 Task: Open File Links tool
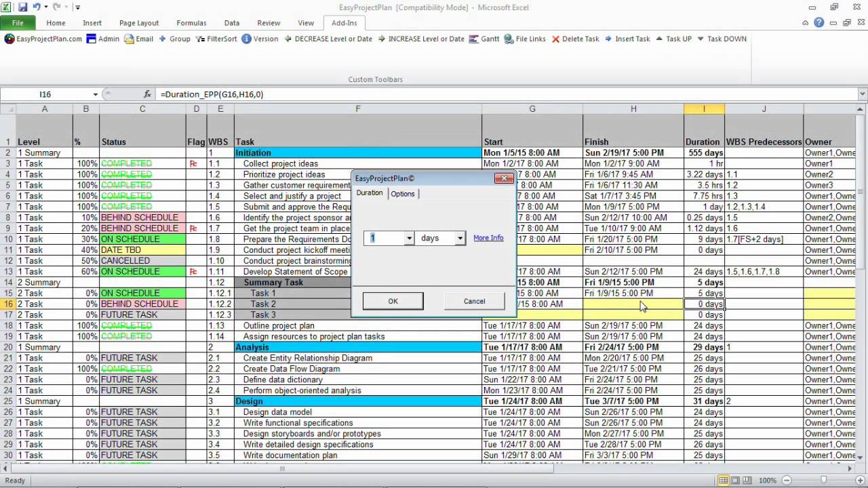525,39
